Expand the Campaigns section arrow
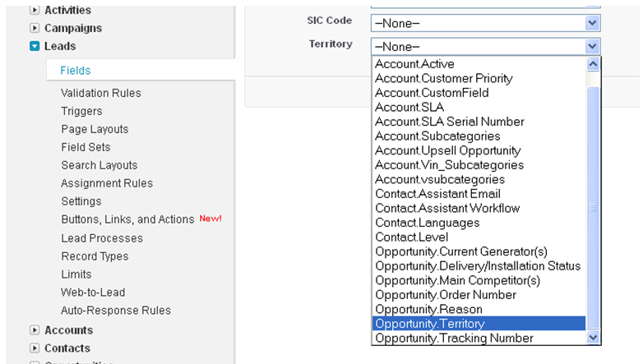The image size is (643, 364). [x=35, y=29]
